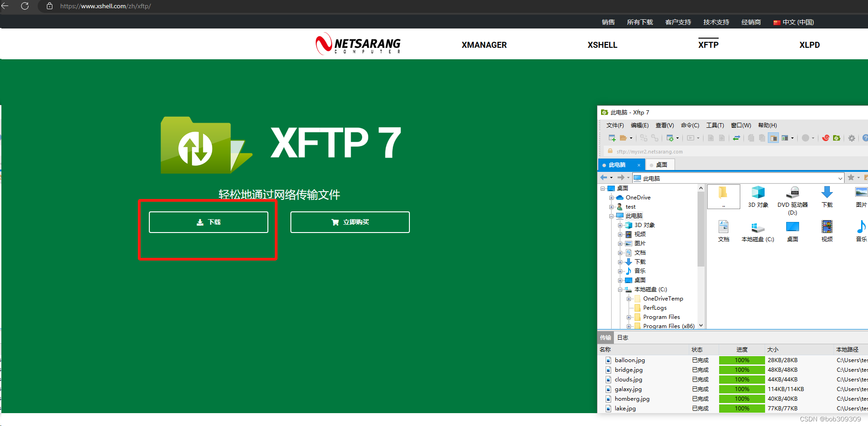Expand the OneDrive tree node
The height and width of the screenshot is (426, 868).
click(612, 198)
